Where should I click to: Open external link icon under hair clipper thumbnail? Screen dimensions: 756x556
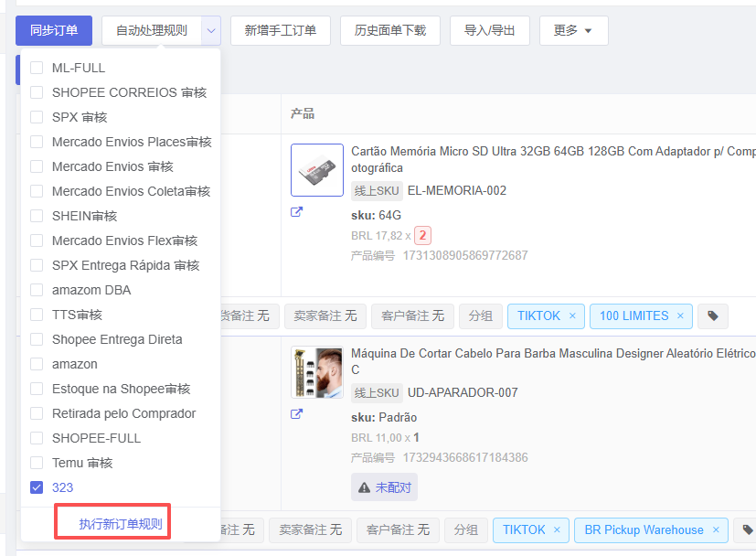coord(296,414)
